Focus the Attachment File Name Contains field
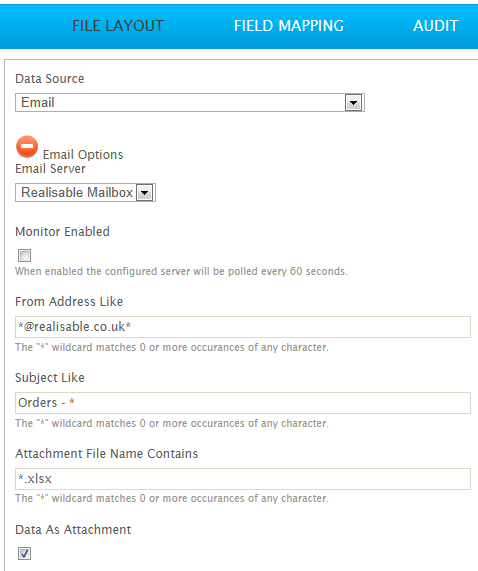This screenshot has width=478, height=571. click(243, 479)
